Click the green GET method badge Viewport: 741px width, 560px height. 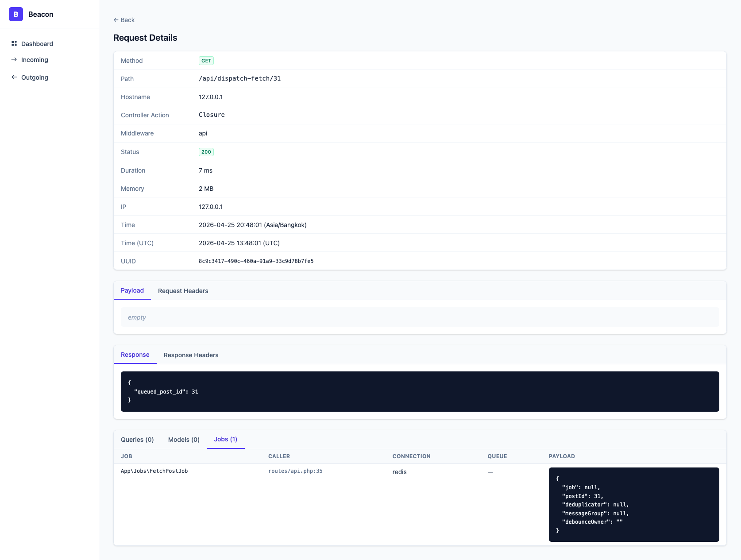point(206,61)
